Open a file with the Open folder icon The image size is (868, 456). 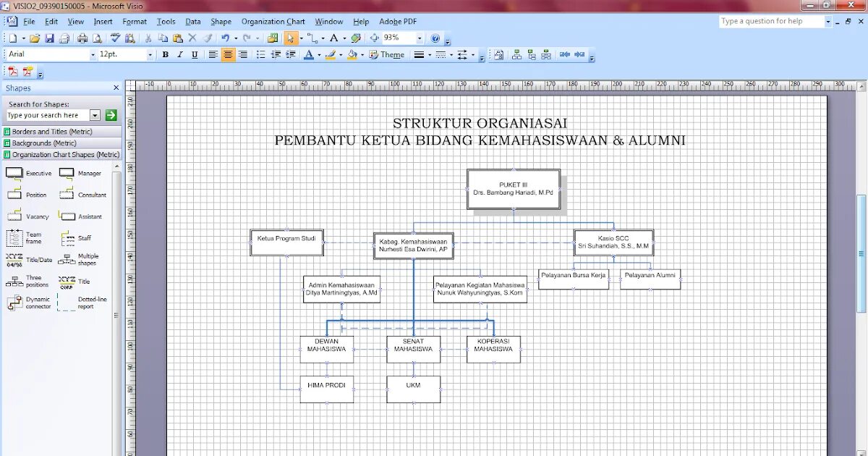point(35,38)
